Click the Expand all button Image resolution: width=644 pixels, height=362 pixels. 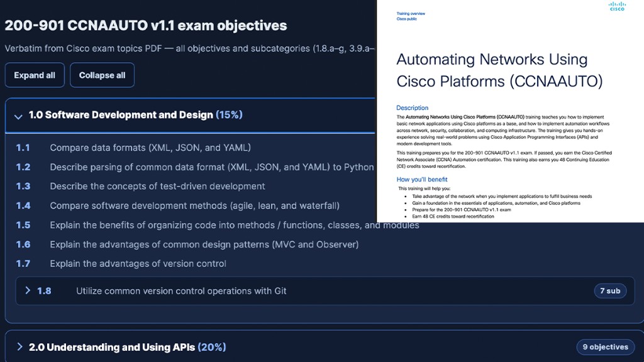[x=35, y=75]
